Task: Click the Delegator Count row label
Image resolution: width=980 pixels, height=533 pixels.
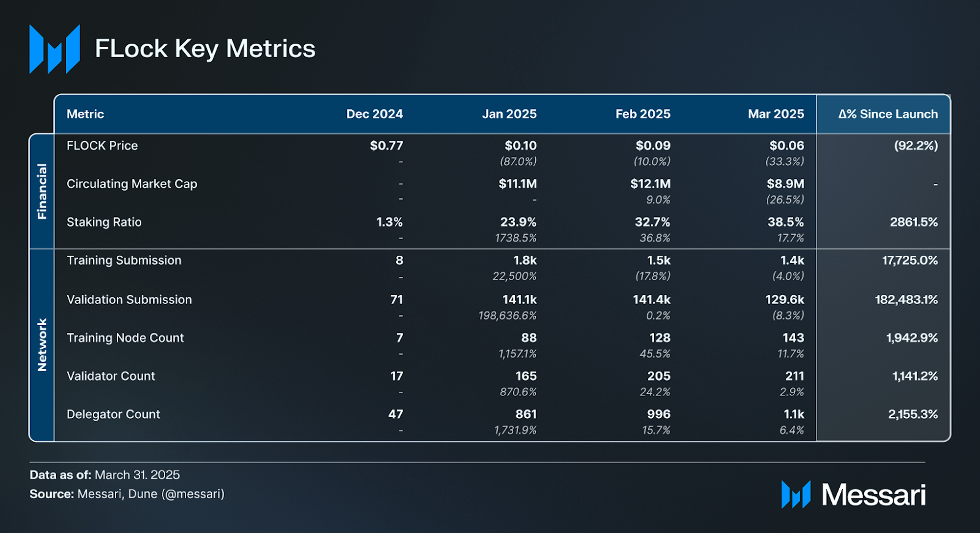Action: (x=113, y=415)
